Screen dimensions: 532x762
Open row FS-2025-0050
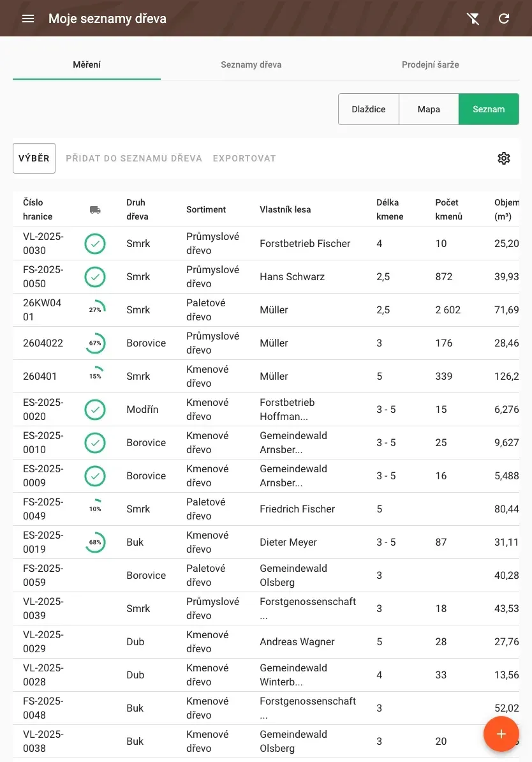[266, 276]
